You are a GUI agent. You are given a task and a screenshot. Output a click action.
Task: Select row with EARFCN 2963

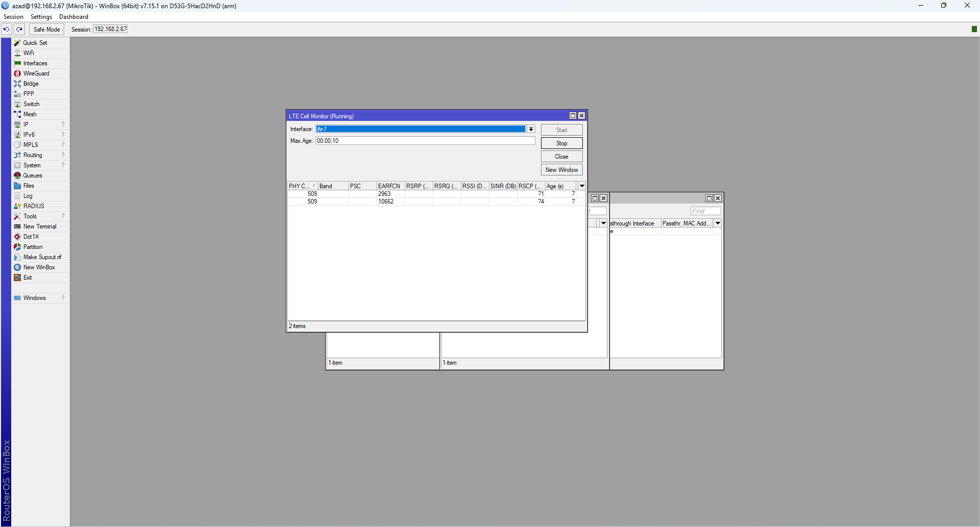(x=436, y=194)
